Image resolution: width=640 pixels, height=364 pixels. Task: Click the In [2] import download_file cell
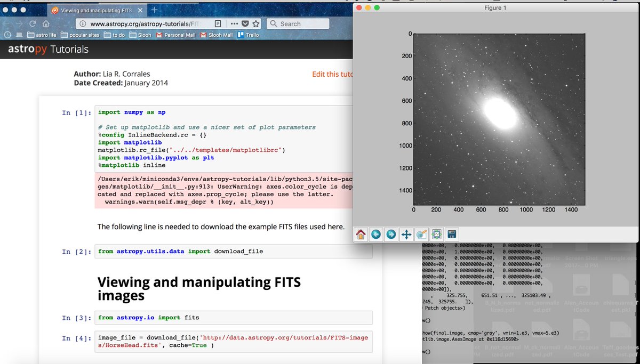(233, 252)
